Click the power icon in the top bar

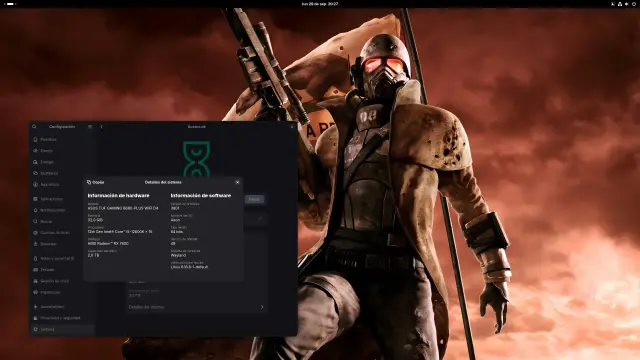point(633,4)
